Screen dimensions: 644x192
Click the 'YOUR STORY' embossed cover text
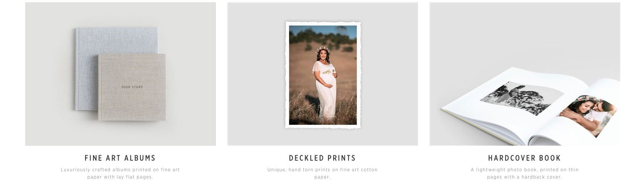(x=132, y=87)
